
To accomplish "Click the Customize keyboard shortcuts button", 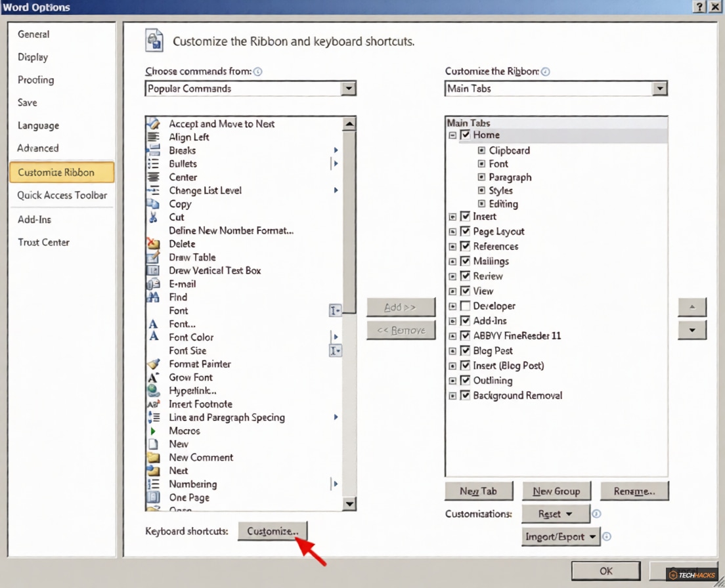I will tap(273, 531).
